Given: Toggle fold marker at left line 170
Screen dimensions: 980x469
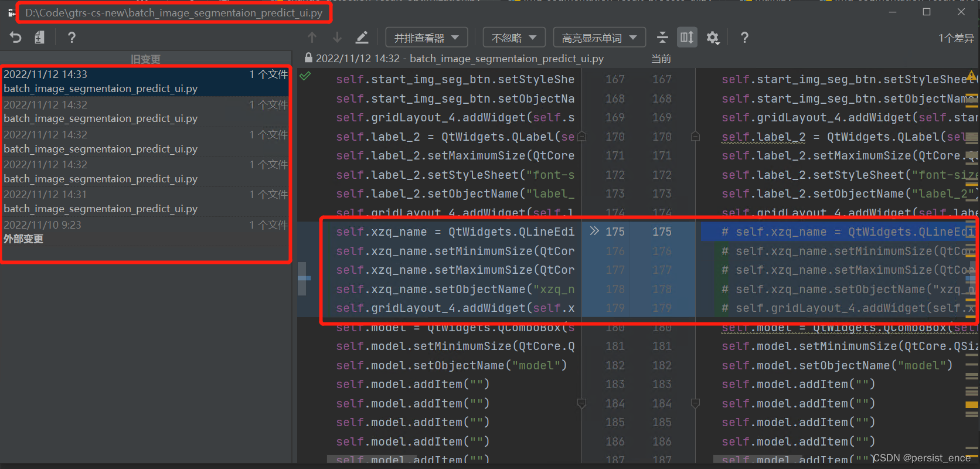Looking at the screenshot, I should pos(581,137).
